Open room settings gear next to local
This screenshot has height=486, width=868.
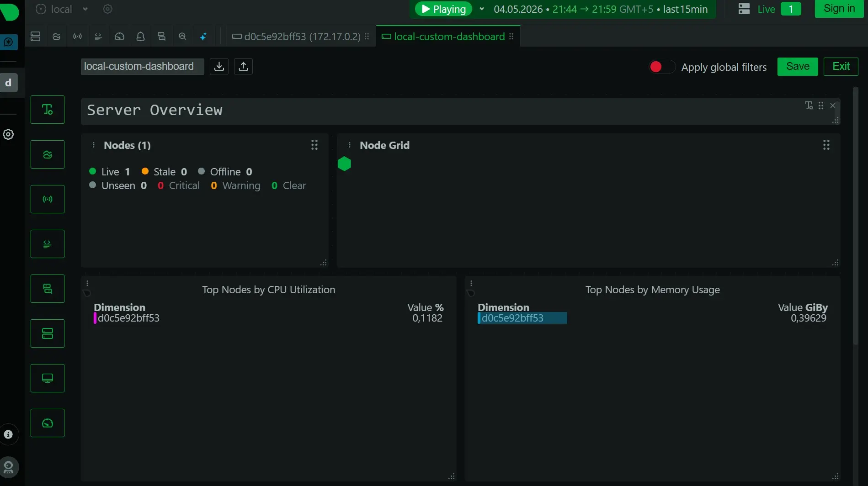pyautogui.click(x=107, y=9)
